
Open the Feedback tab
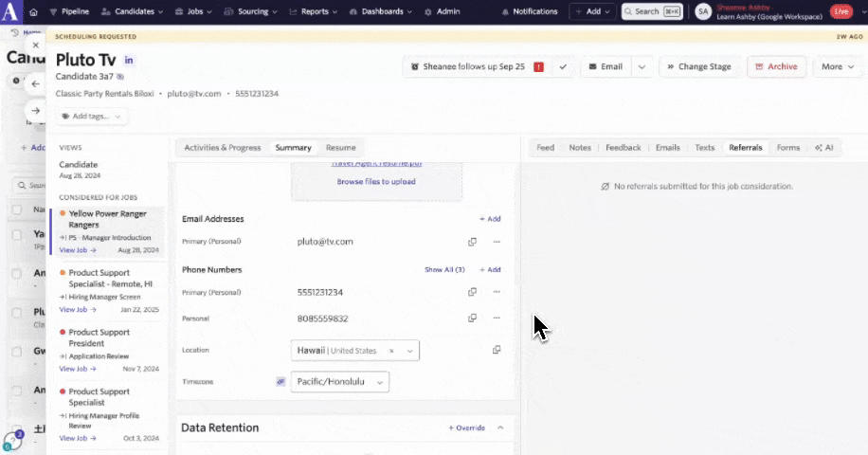point(624,148)
